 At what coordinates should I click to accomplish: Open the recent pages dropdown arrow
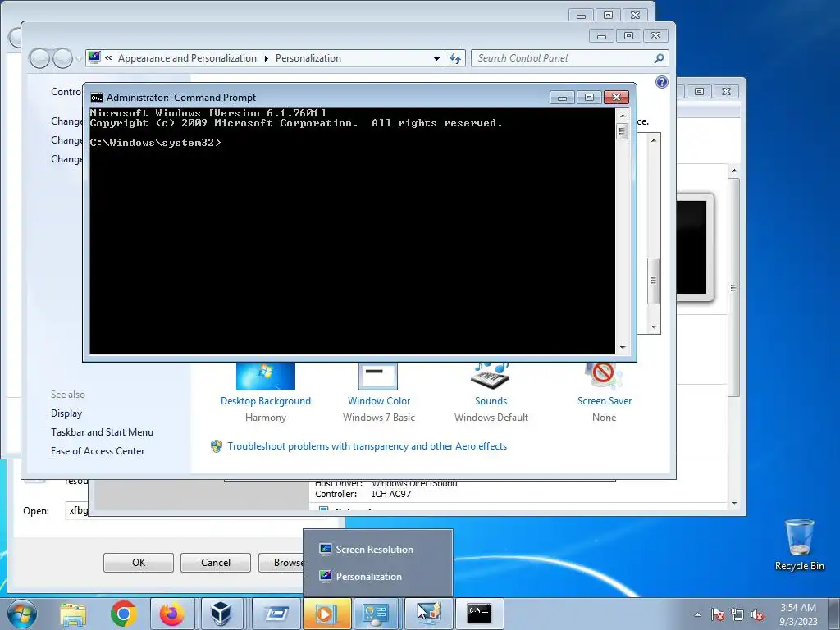coord(79,59)
